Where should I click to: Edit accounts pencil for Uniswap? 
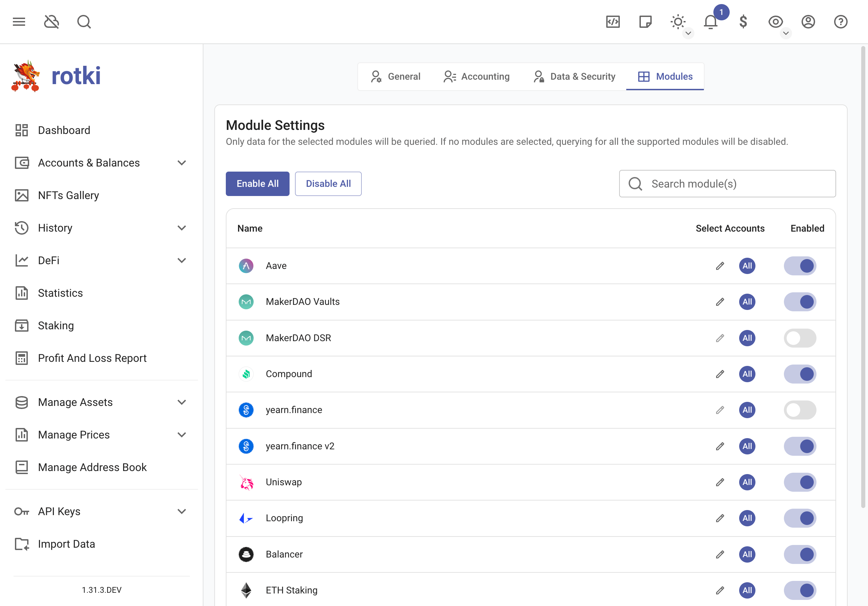(x=720, y=482)
